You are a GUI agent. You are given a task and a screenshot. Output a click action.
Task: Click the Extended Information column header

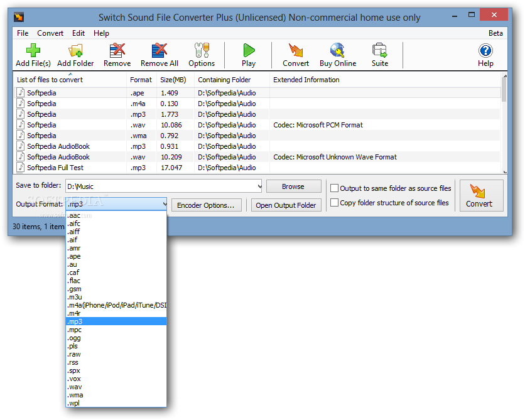[385, 80]
